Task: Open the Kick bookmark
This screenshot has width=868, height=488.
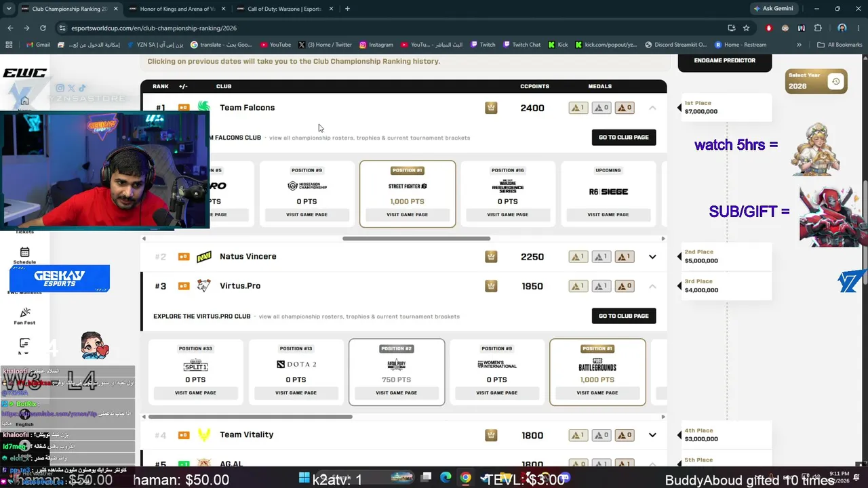Action: (x=558, y=45)
